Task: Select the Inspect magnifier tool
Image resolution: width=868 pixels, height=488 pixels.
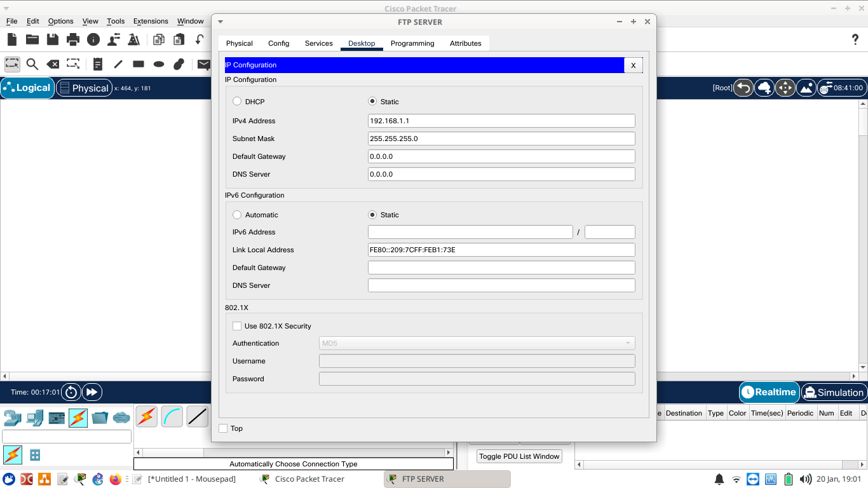Action: (x=32, y=64)
